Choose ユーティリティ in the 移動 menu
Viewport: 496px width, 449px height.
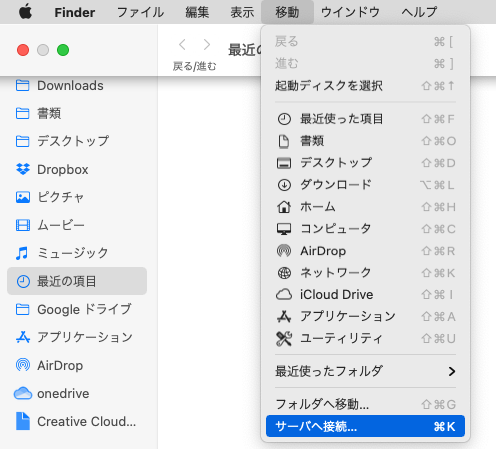pyautogui.click(x=365, y=339)
